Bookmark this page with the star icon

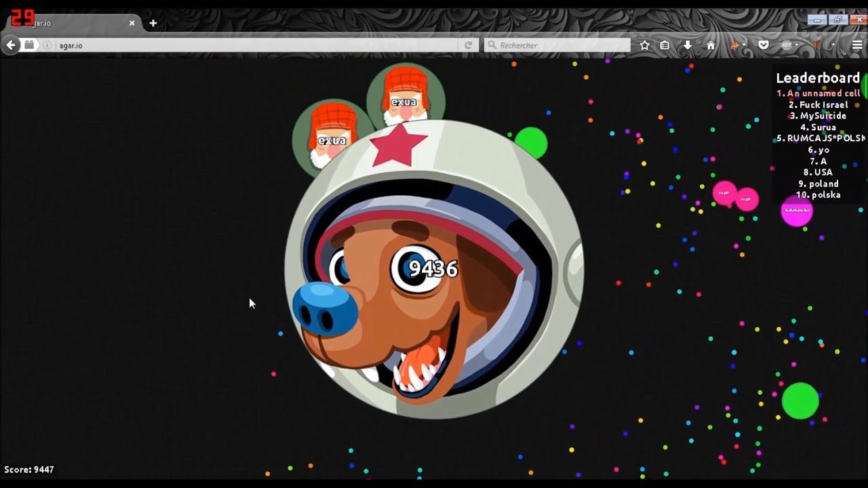coord(645,45)
